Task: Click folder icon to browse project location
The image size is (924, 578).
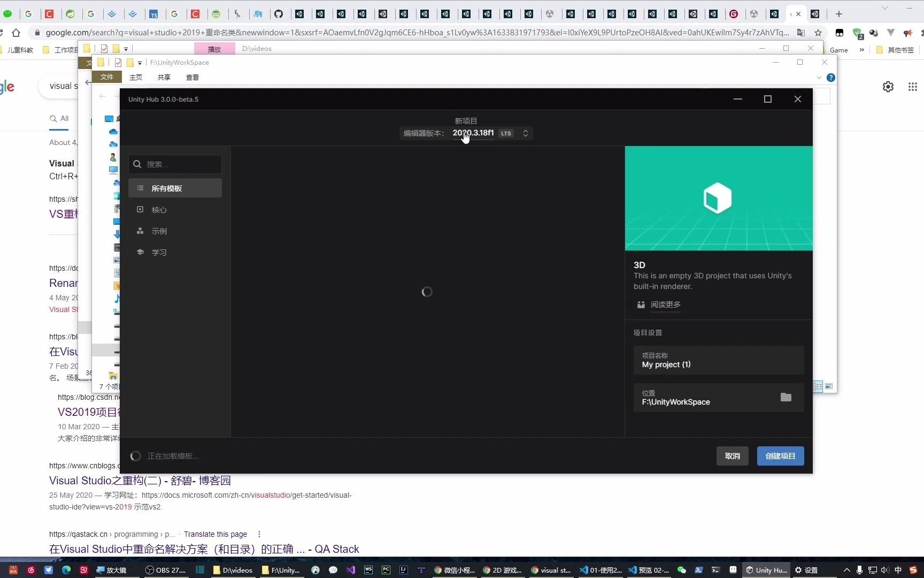Action: 786,397
